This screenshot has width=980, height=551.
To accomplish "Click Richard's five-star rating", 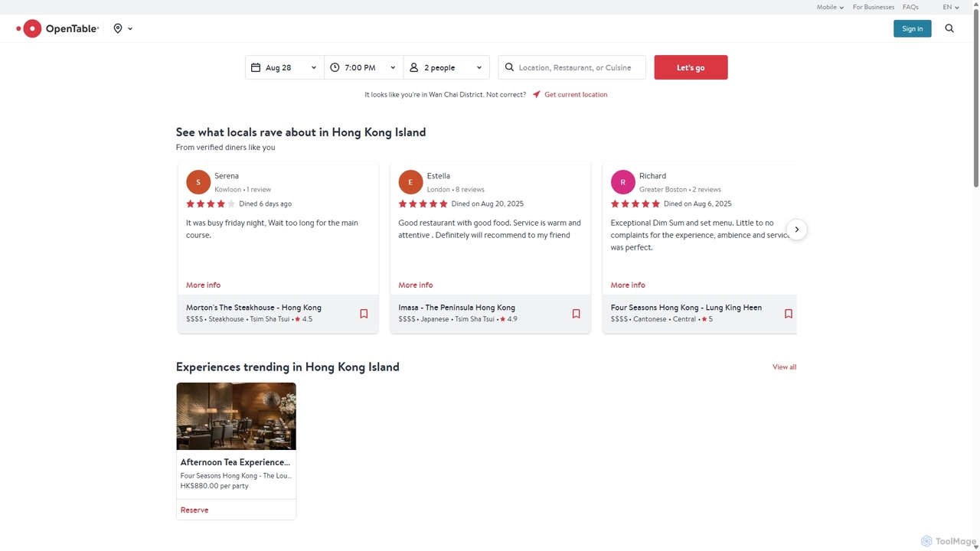I will point(635,204).
